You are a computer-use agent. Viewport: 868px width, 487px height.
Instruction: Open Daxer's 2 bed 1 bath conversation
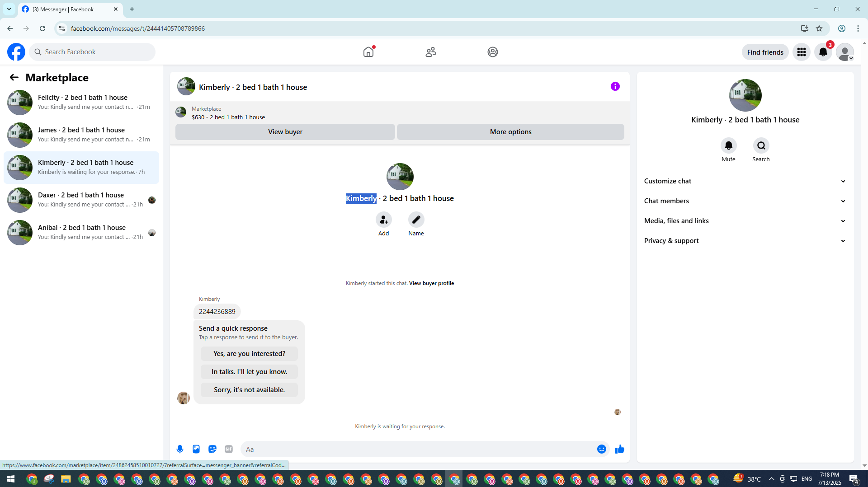tap(81, 200)
